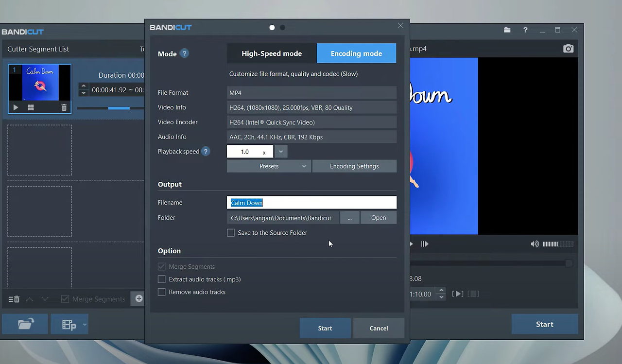Adjust the volume level slider
The height and width of the screenshot is (364, 622).
point(558,244)
